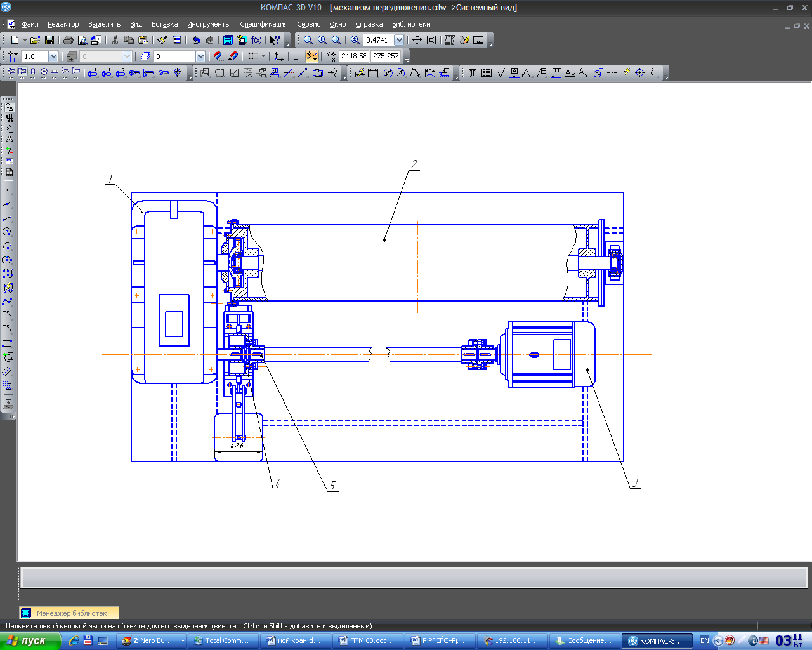This screenshot has height=650, width=812.
Task: Open the f(x) variables icon
Action: (256, 40)
